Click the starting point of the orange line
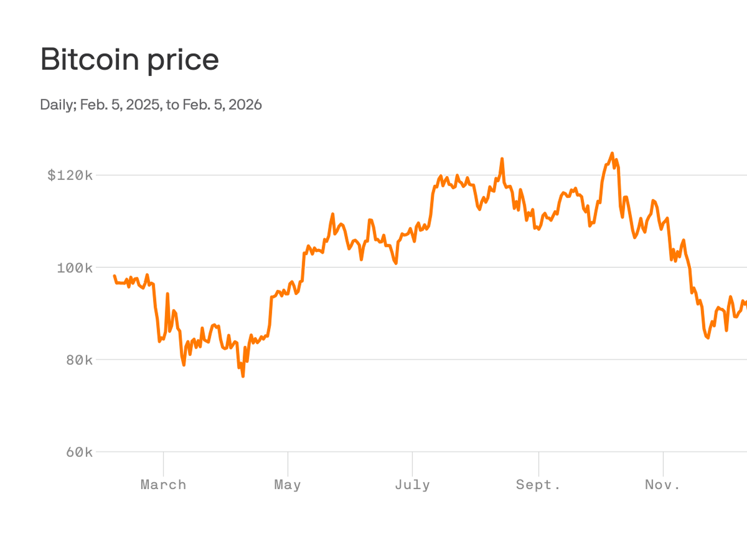The image size is (747, 560). [x=114, y=276]
